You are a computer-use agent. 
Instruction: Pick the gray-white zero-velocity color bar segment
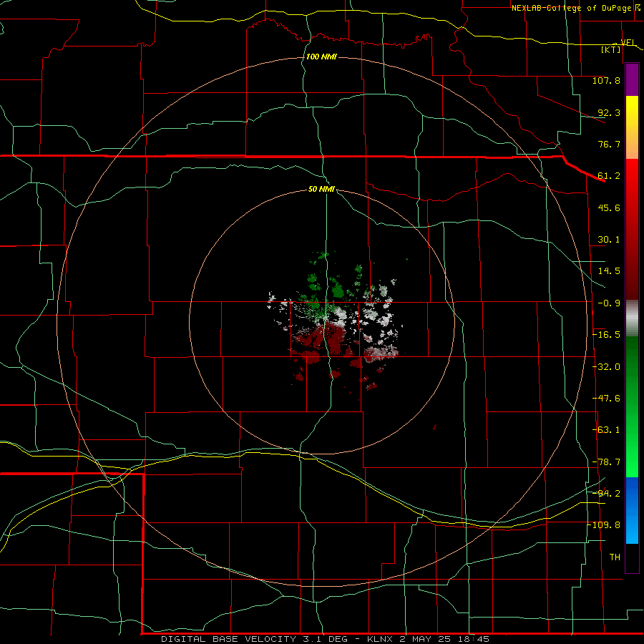coord(632,318)
